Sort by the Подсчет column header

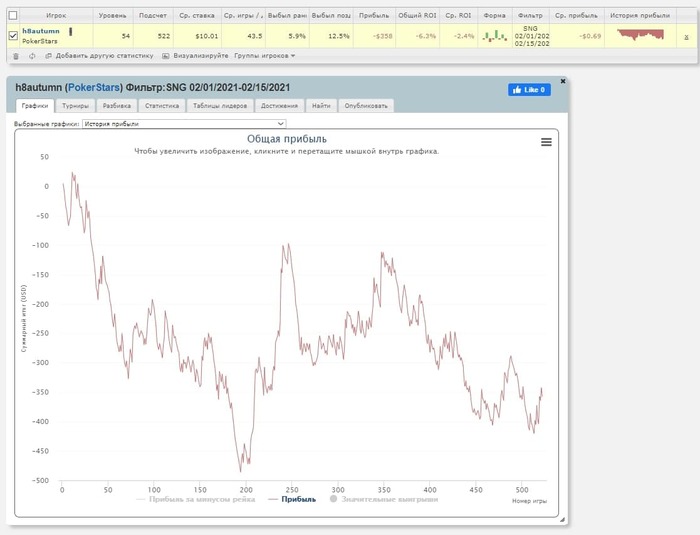pyautogui.click(x=153, y=16)
